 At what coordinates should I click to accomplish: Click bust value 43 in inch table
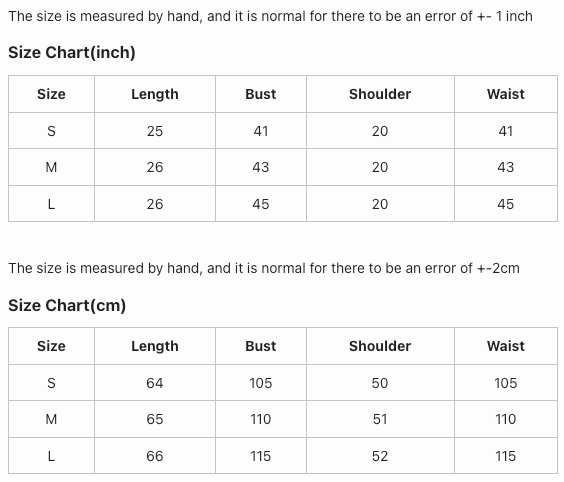pos(261,167)
